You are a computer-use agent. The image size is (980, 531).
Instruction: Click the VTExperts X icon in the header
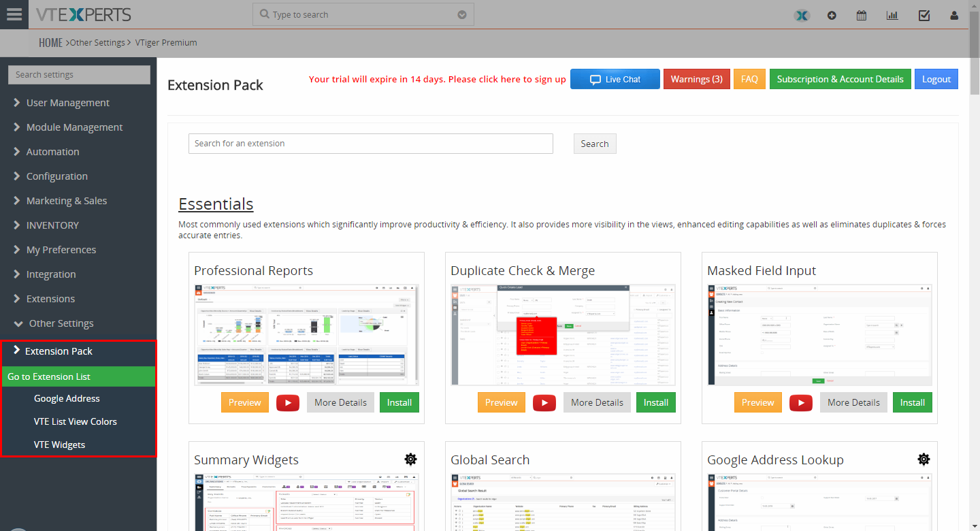click(802, 15)
